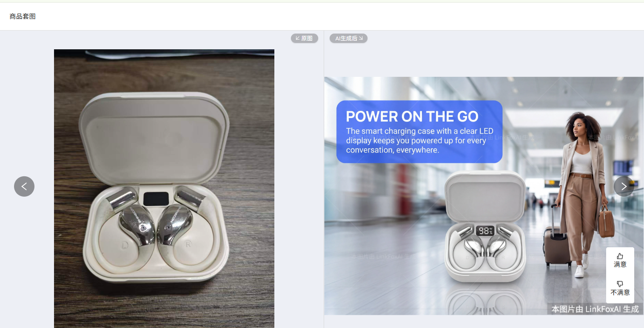Click the case reflection on airport floor

point(485,300)
